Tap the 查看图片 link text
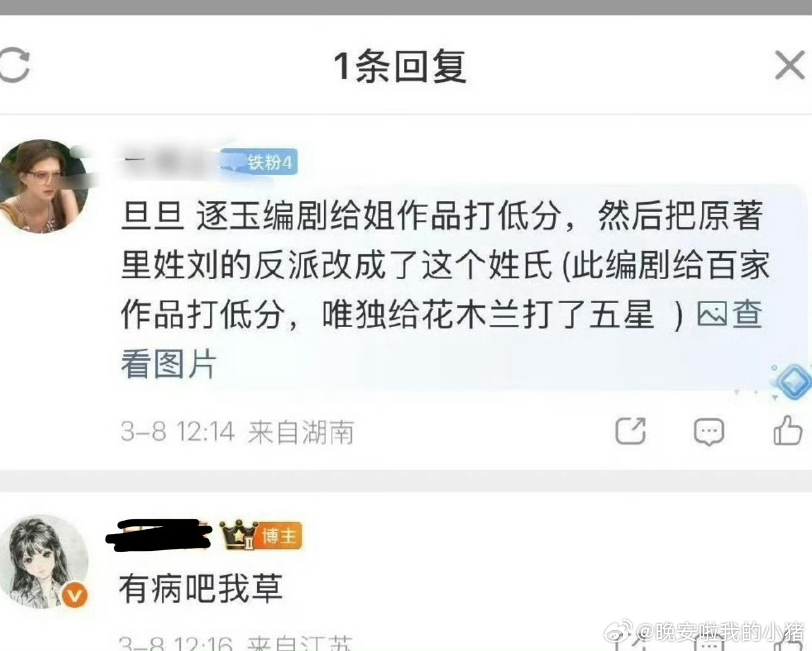The height and width of the screenshot is (651, 812). (441, 339)
